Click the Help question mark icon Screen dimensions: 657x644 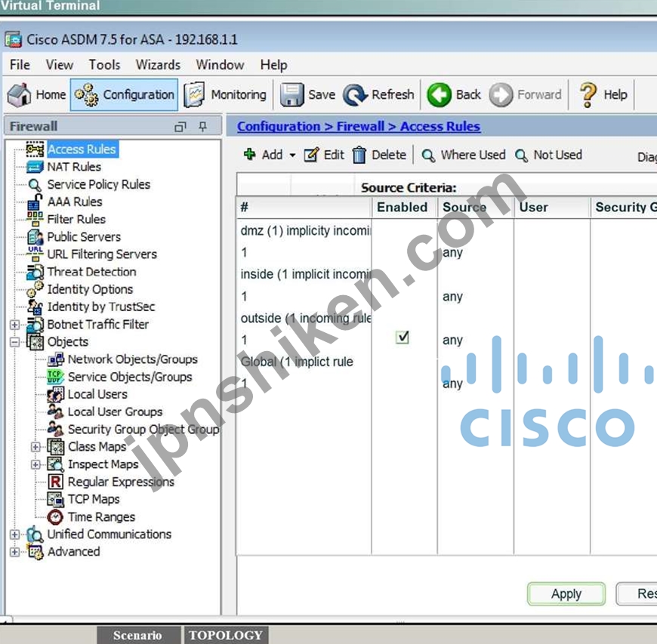click(x=588, y=94)
